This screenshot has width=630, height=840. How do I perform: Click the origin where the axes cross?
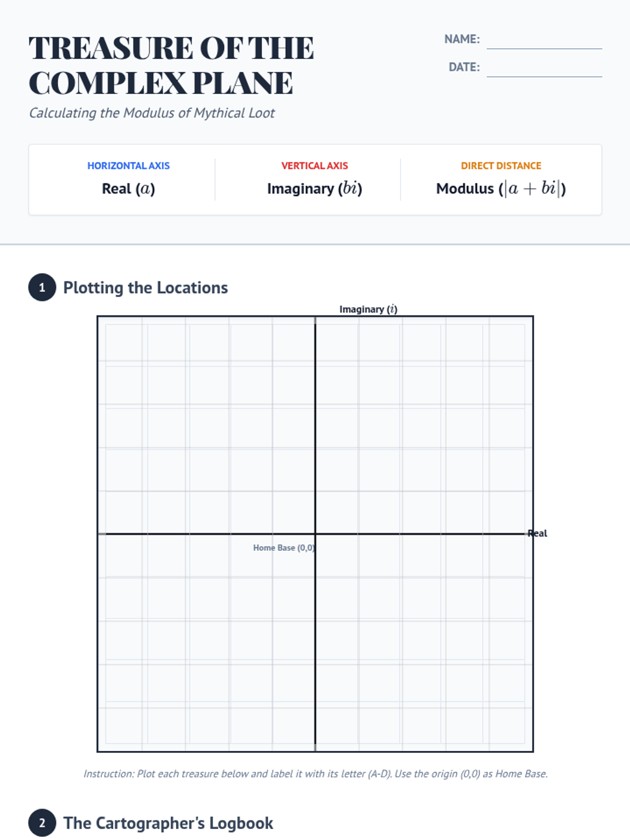point(315,534)
